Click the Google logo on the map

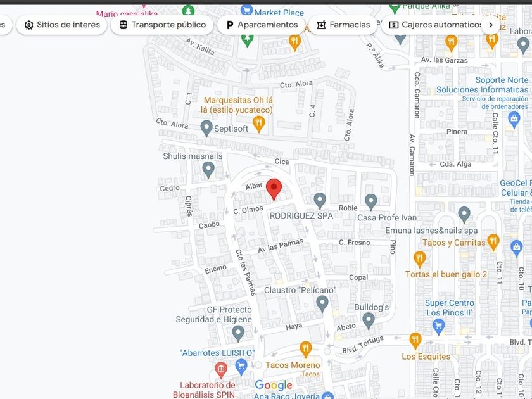pos(273,385)
